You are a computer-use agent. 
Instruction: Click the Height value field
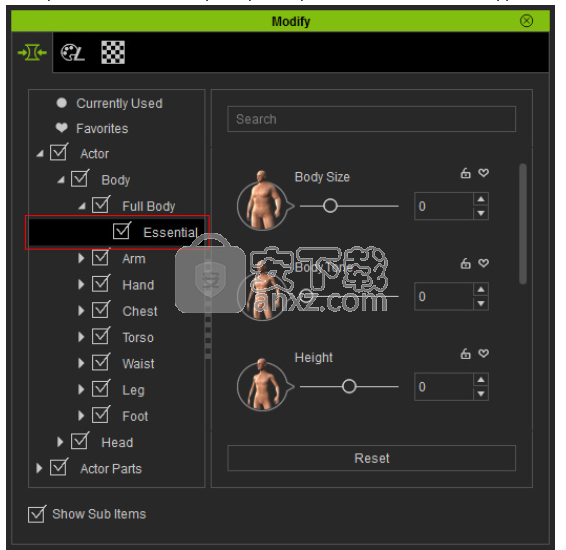tap(444, 387)
